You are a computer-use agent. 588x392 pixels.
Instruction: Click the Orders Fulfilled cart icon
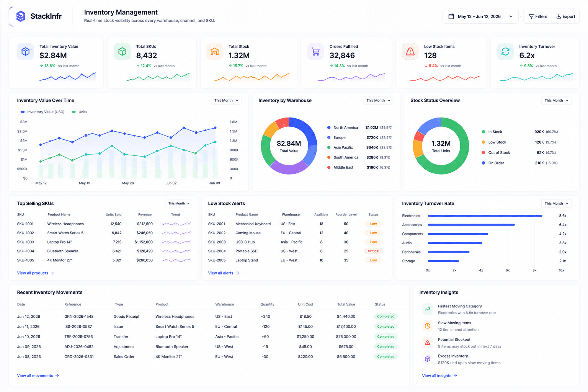[x=315, y=52]
